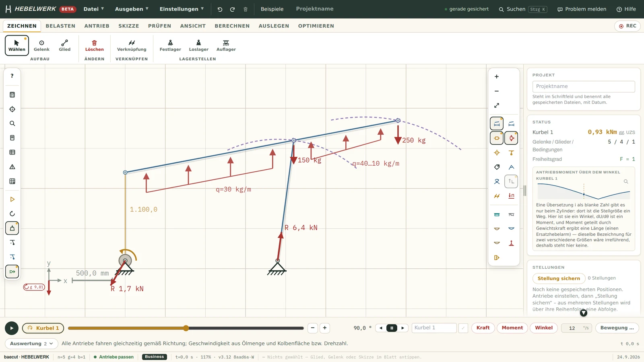Image resolution: width=644 pixels, height=362 pixels.
Task: Open Problem melden link
Action: 582,9
